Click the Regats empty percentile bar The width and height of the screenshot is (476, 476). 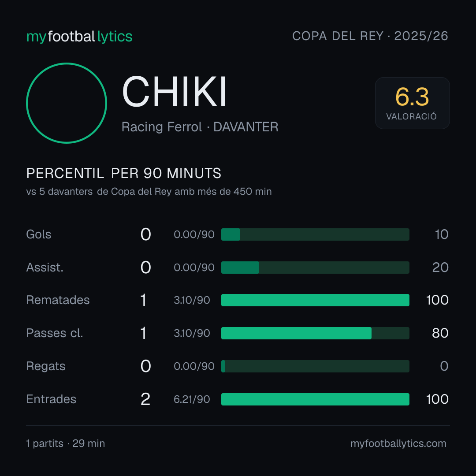[x=315, y=366]
